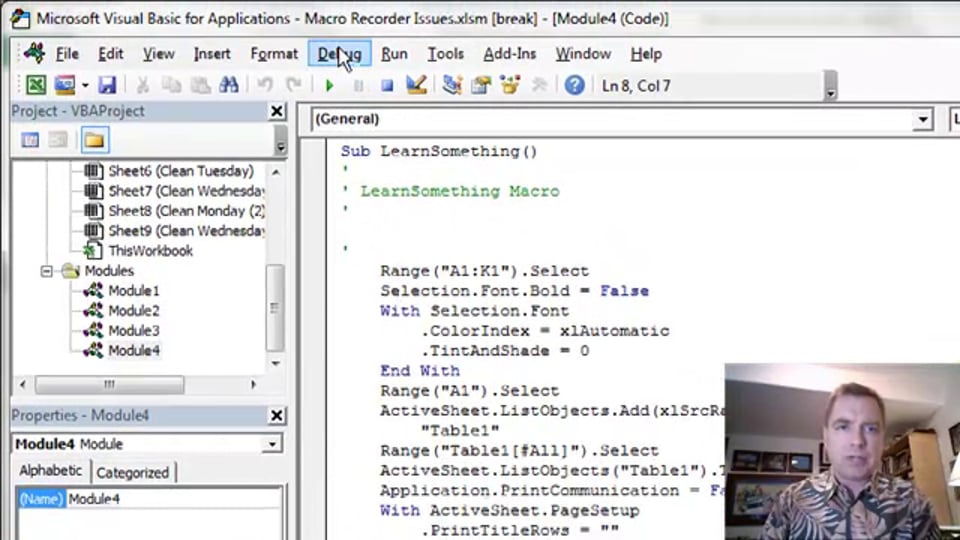Screen dimensions: 960x540
Task: Click the Toolbox icon in the toolbar
Action: (539, 85)
